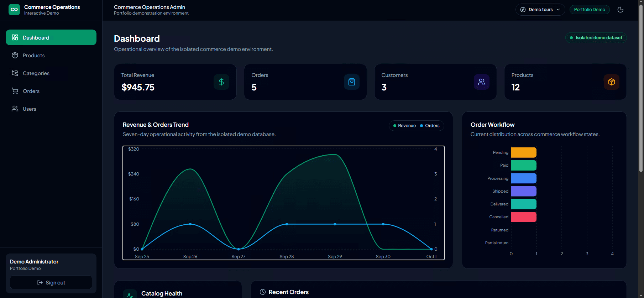Click the purple Shipped bar
The width and height of the screenshot is (644, 298).
pyautogui.click(x=524, y=191)
